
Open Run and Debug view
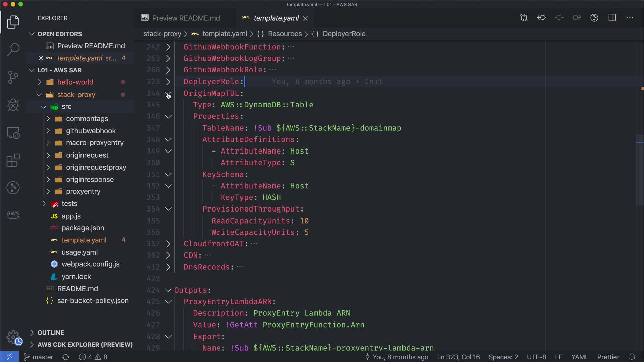(13, 105)
